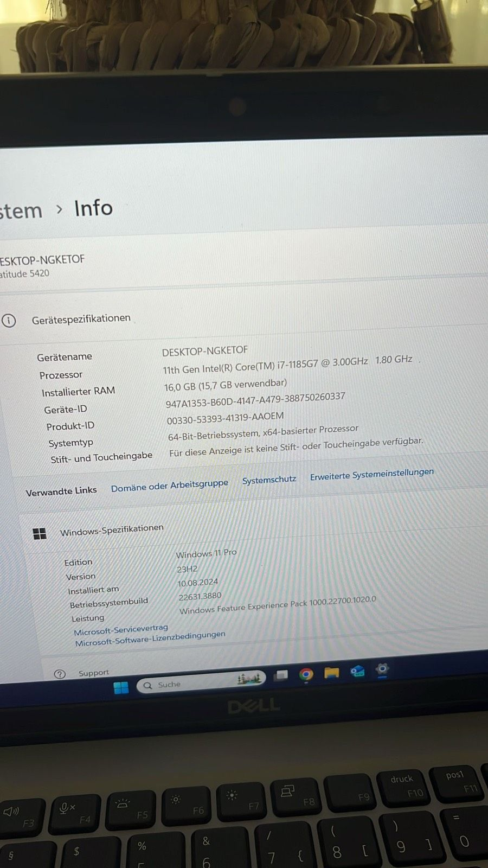
Task: Open Microsoft-Software-Lizenzbedingungen link
Action: click(150, 639)
